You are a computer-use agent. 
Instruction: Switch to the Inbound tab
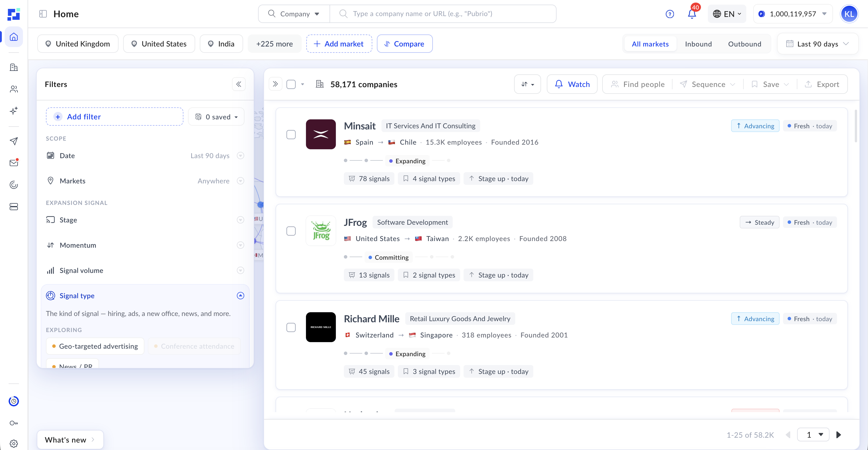tap(699, 44)
